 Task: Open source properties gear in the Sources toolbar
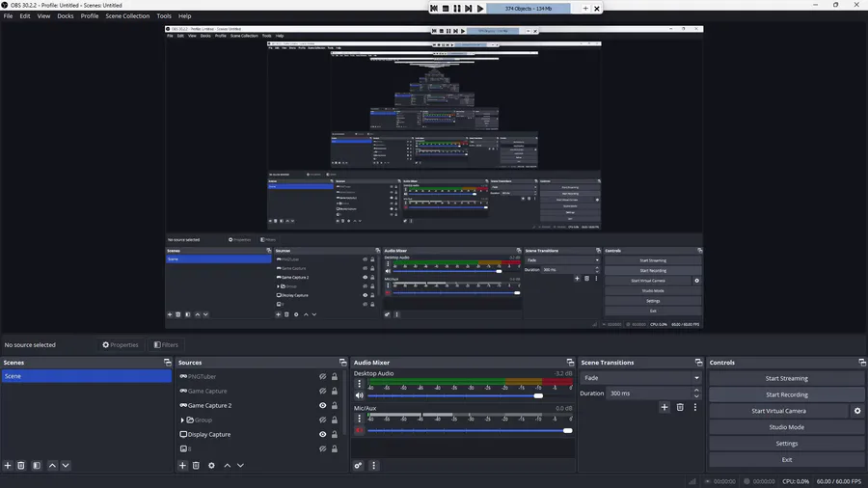(211, 465)
